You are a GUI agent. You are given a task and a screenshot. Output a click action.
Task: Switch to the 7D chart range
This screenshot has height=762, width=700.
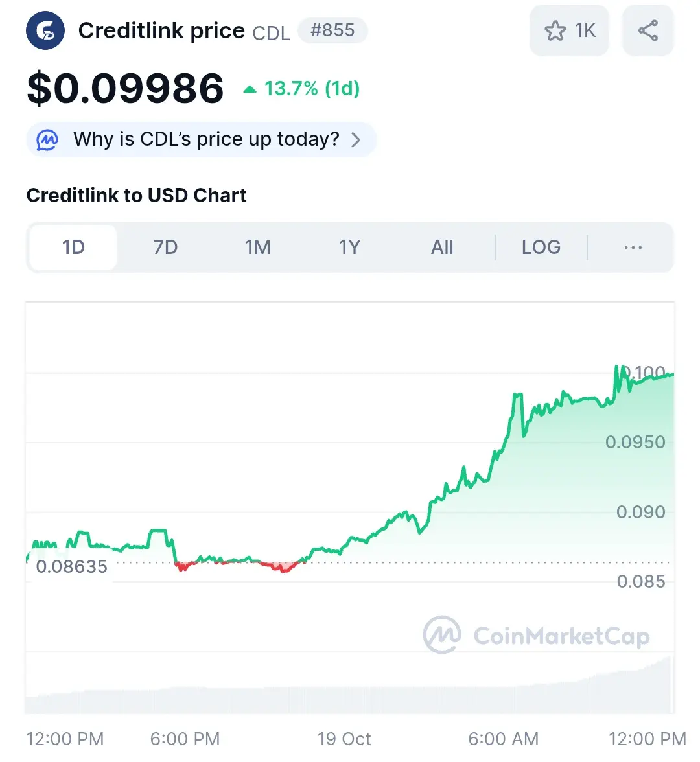165,248
